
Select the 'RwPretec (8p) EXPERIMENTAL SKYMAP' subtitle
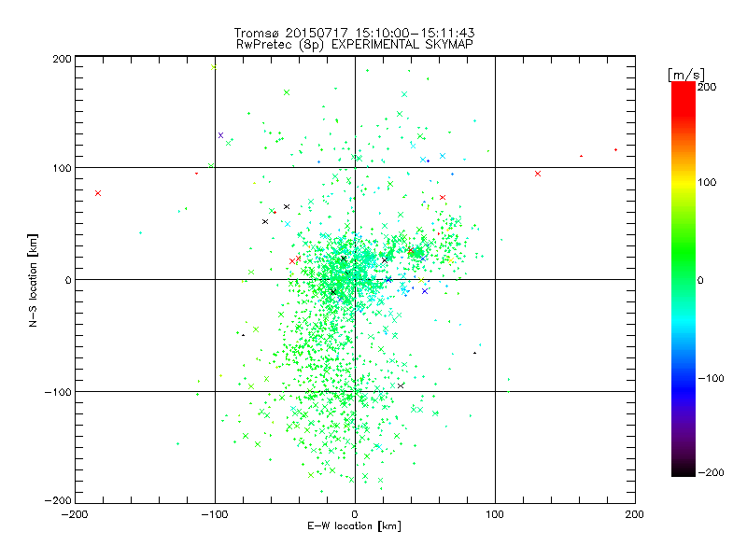[x=354, y=44]
